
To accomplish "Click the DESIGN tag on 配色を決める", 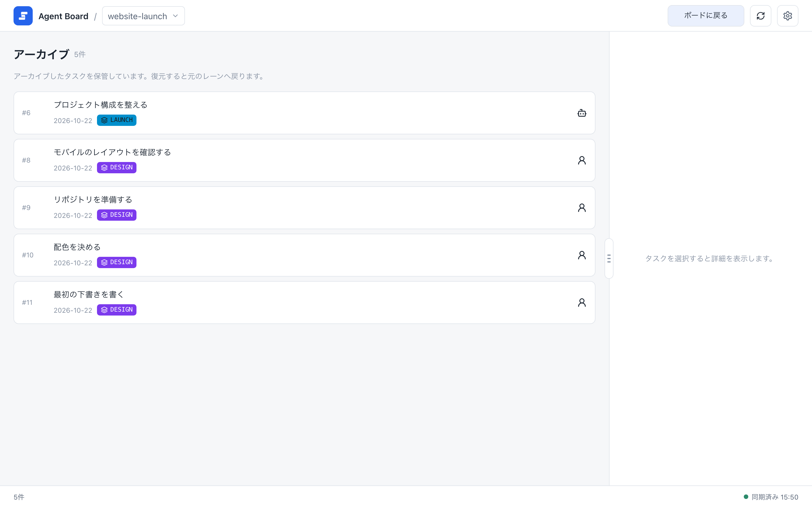I will [117, 262].
